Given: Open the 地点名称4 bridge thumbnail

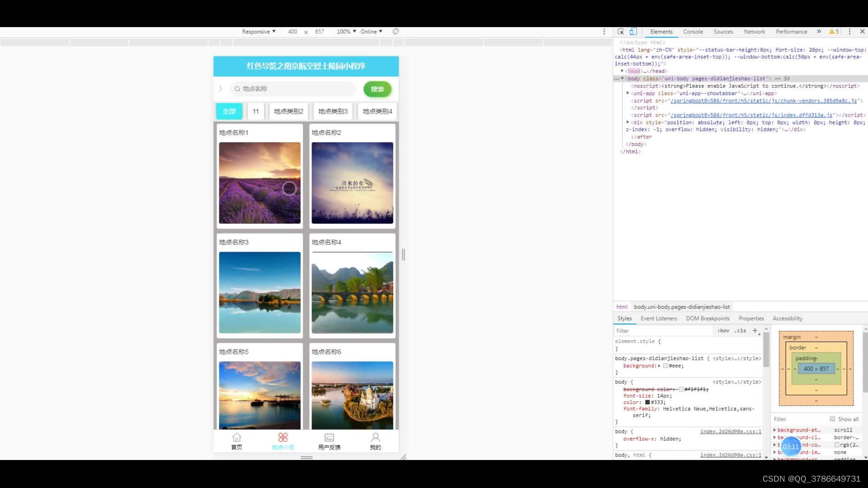Looking at the screenshot, I should point(352,292).
